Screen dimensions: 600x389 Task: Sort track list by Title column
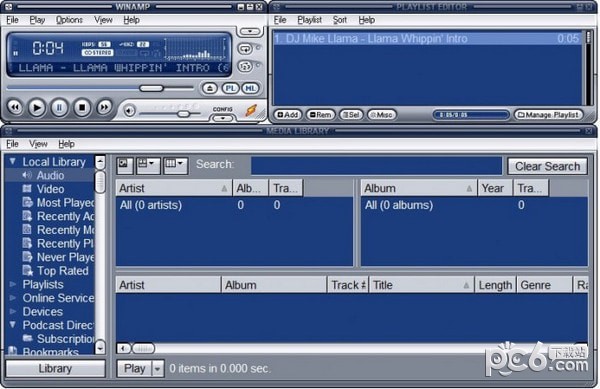click(x=421, y=285)
